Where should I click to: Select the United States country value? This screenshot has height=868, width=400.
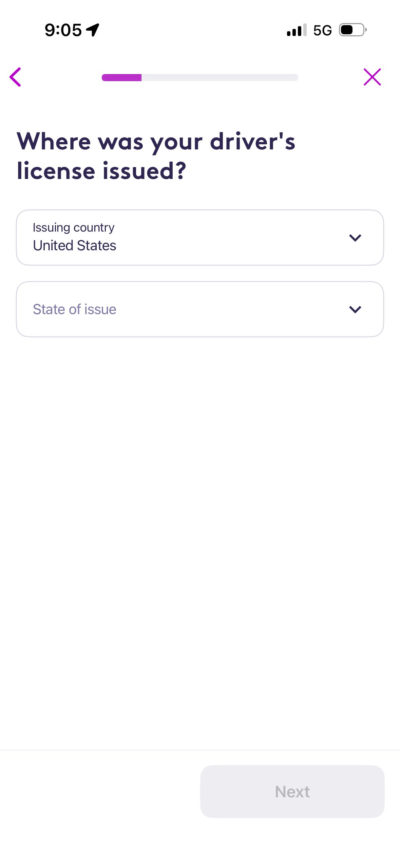pos(75,246)
